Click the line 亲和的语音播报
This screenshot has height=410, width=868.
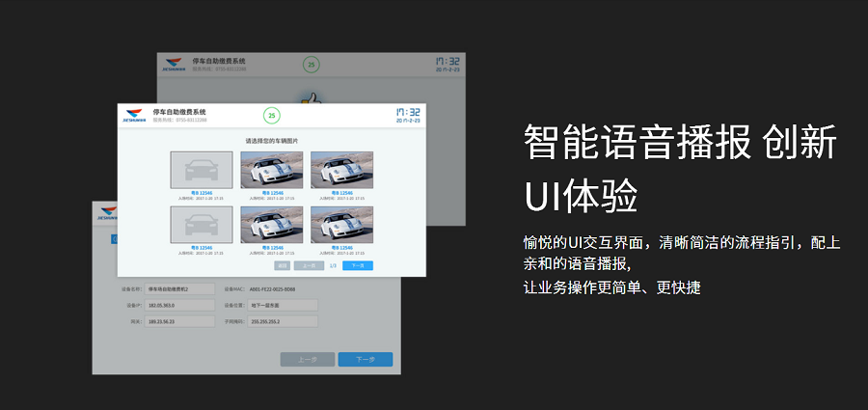click(577, 263)
